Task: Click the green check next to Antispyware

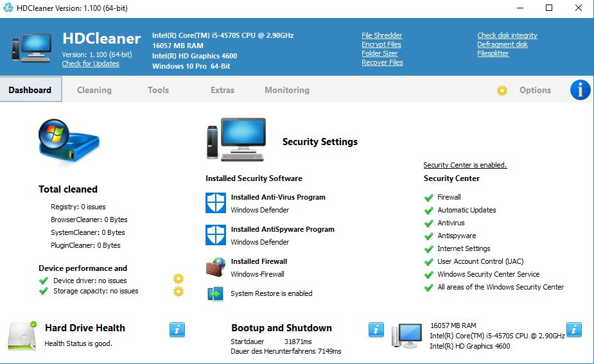Action: click(x=429, y=236)
